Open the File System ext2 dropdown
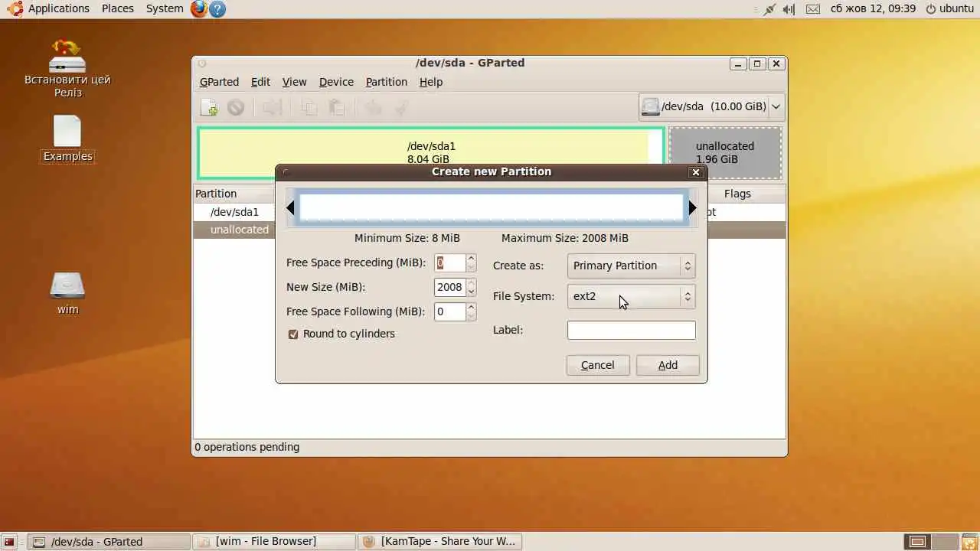This screenshot has width=980, height=551. coord(632,296)
